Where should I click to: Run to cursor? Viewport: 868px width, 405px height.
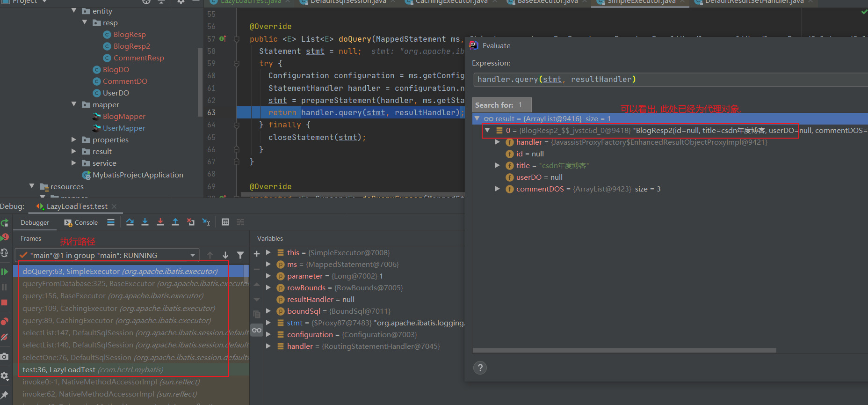pyautogui.click(x=206, y=222)
